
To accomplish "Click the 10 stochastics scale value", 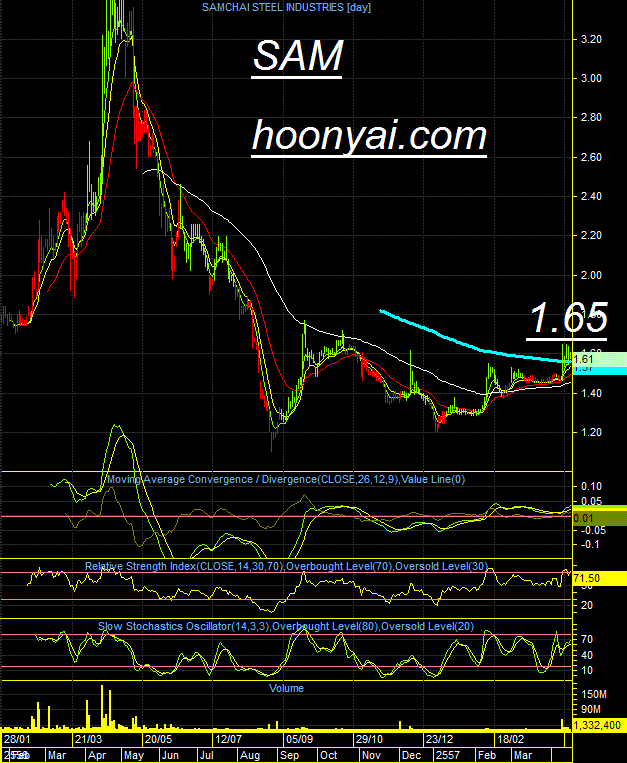I will (587, 671).
